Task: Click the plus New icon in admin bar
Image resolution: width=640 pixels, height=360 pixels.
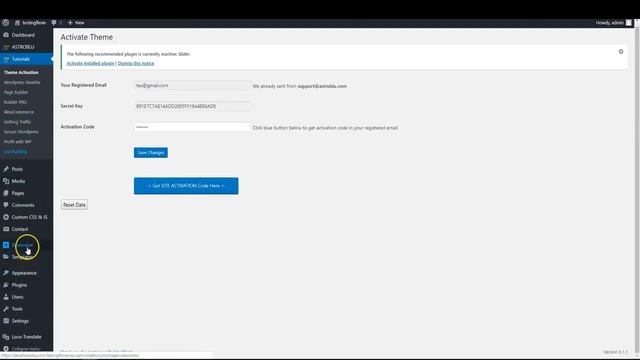Action: [70, 23]
